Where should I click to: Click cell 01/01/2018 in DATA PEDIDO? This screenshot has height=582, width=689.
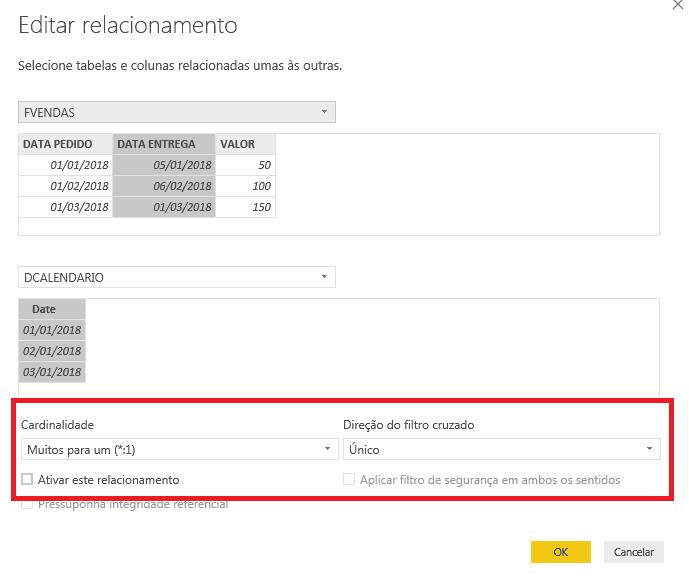coord(65,165)
